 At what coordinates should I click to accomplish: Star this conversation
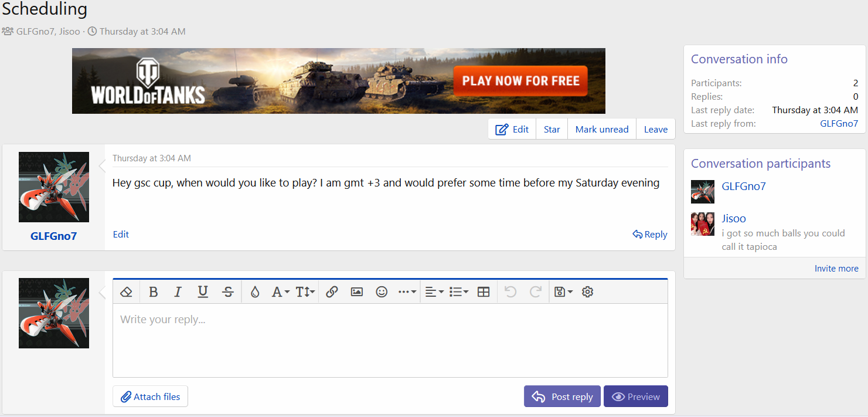[552, 129]
